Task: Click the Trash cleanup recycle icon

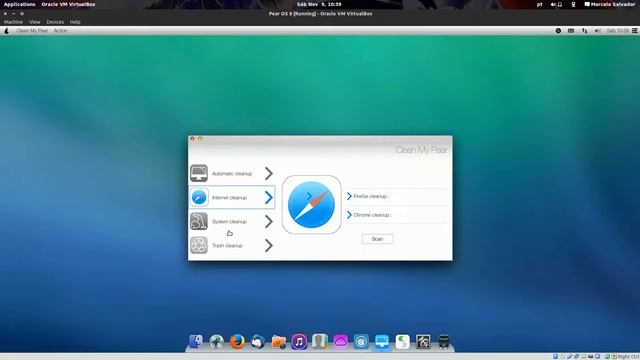Action: point(199,245)
